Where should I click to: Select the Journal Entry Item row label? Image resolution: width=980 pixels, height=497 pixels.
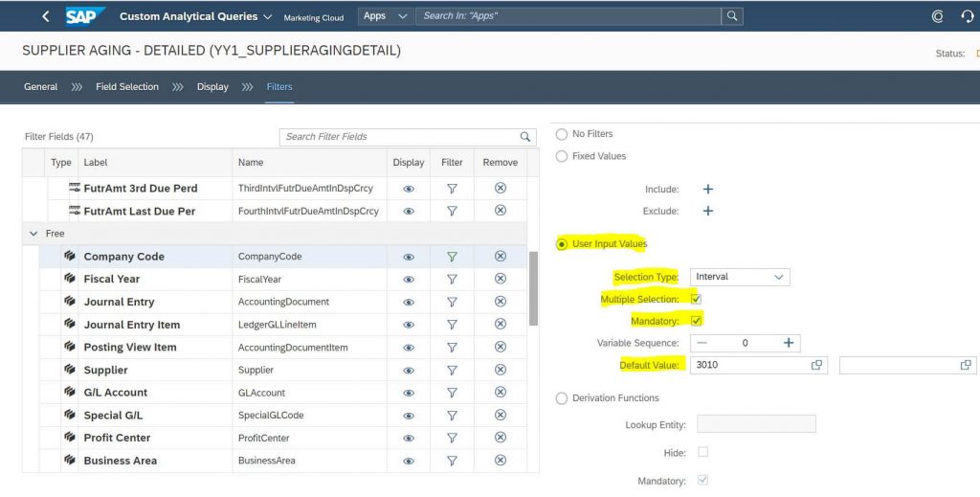coord(132,325)
